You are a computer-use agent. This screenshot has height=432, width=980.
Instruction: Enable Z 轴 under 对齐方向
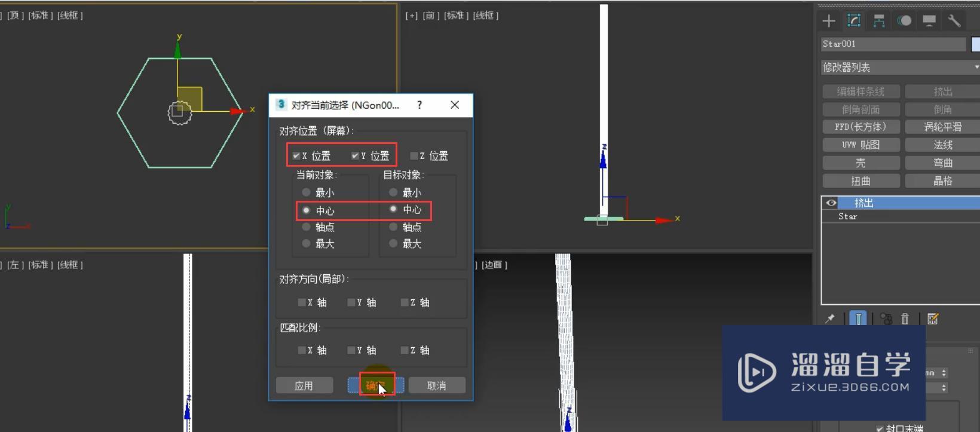[x=405, y=302]
